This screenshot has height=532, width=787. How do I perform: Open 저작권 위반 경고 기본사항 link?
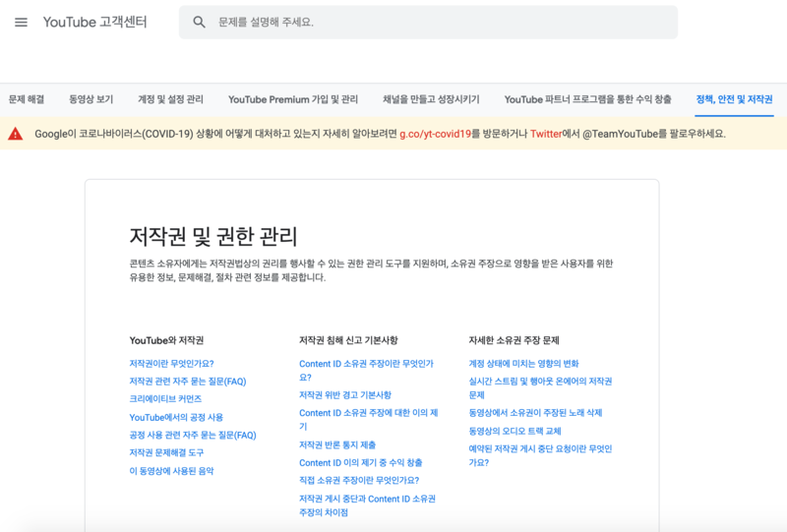click(345, 395)
